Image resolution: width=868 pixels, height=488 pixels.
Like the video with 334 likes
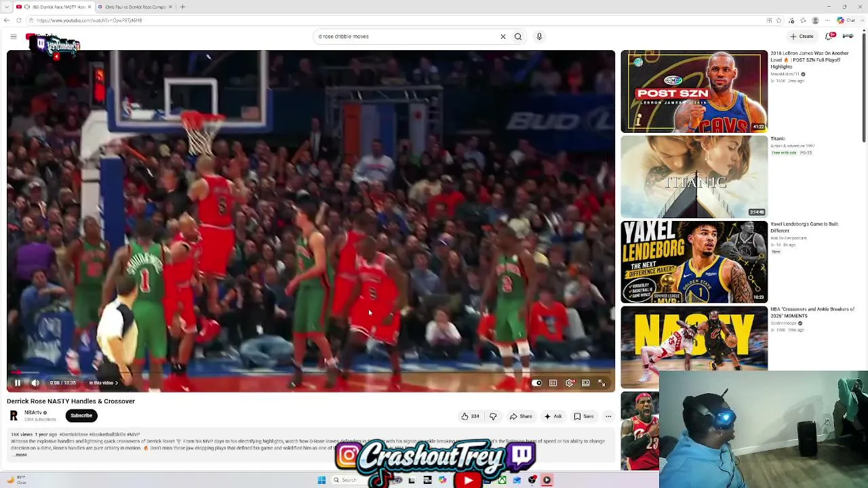click(470, 416)
